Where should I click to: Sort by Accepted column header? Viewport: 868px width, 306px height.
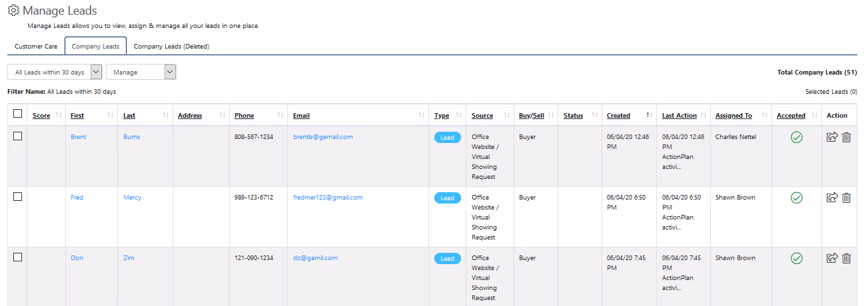pos(791,116)
